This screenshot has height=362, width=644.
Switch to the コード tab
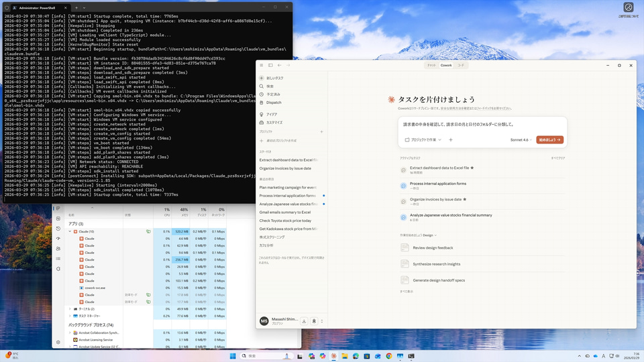[x=461, y=65]
